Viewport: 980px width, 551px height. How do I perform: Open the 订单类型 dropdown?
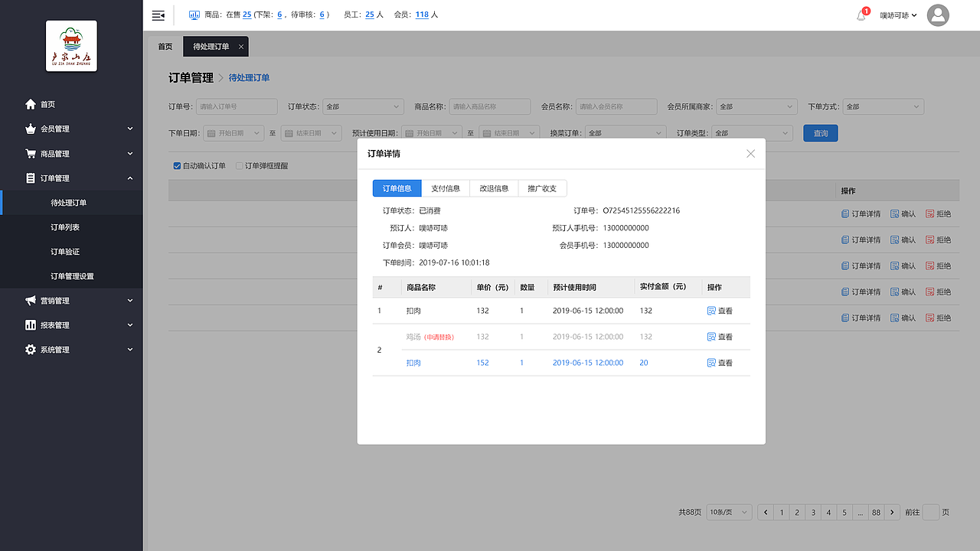tap(752, 133)
